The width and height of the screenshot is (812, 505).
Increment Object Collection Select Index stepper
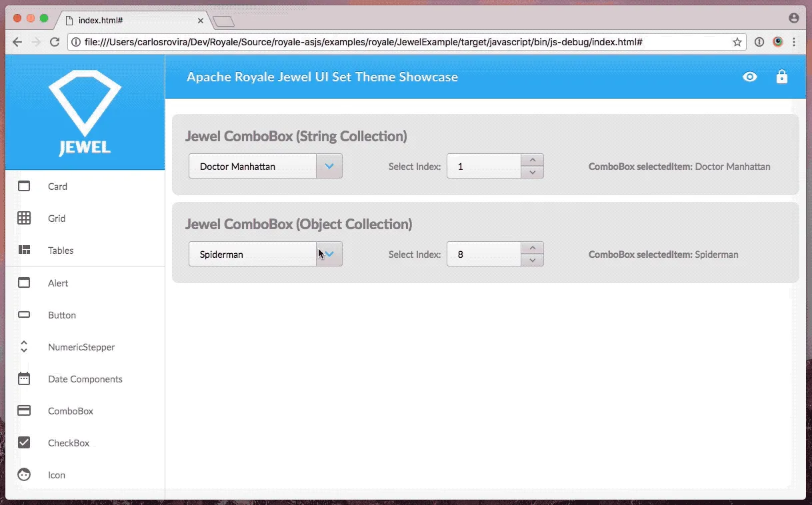tap(532, 248)
